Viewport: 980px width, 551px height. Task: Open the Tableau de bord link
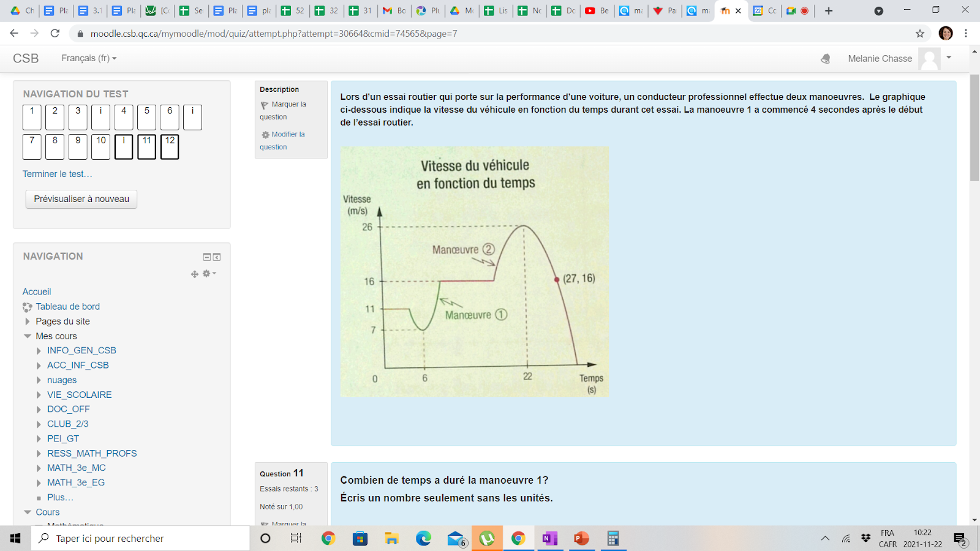(x=67, y=307)
